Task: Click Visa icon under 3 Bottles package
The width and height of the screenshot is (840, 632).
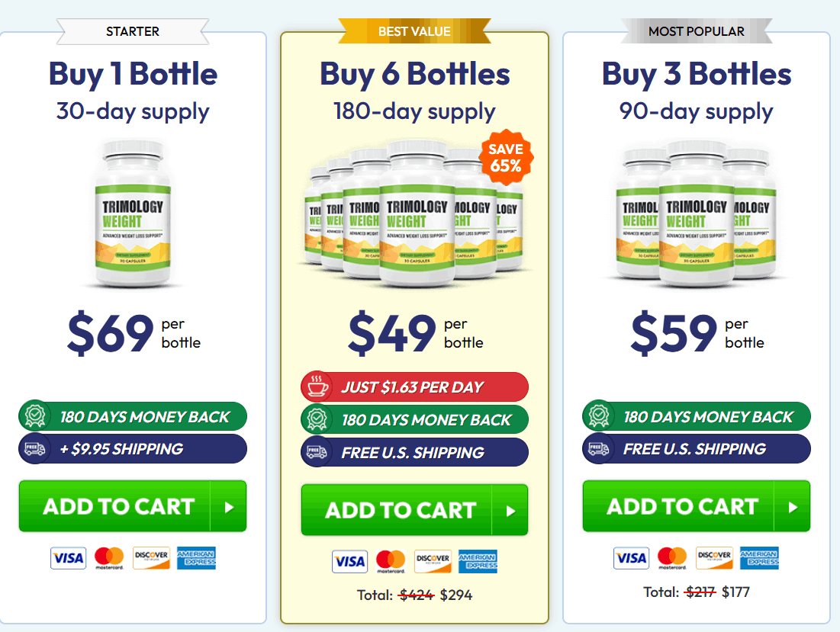Action: pyautogui.click(x=632, y=558)
